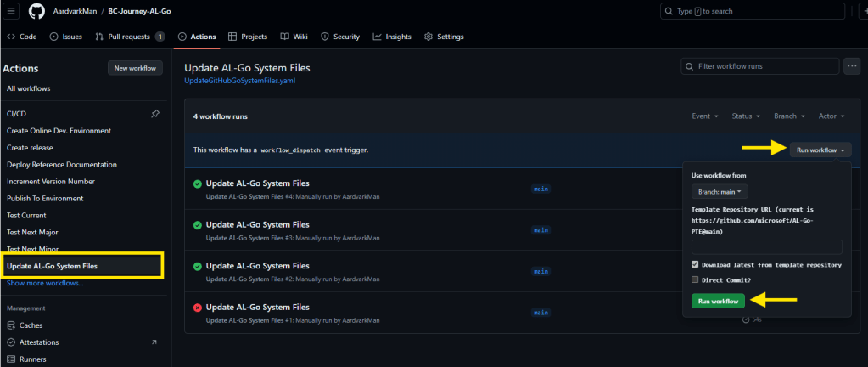Pin the CI/CD workflow
868x367 pixels.
[154, 114]
